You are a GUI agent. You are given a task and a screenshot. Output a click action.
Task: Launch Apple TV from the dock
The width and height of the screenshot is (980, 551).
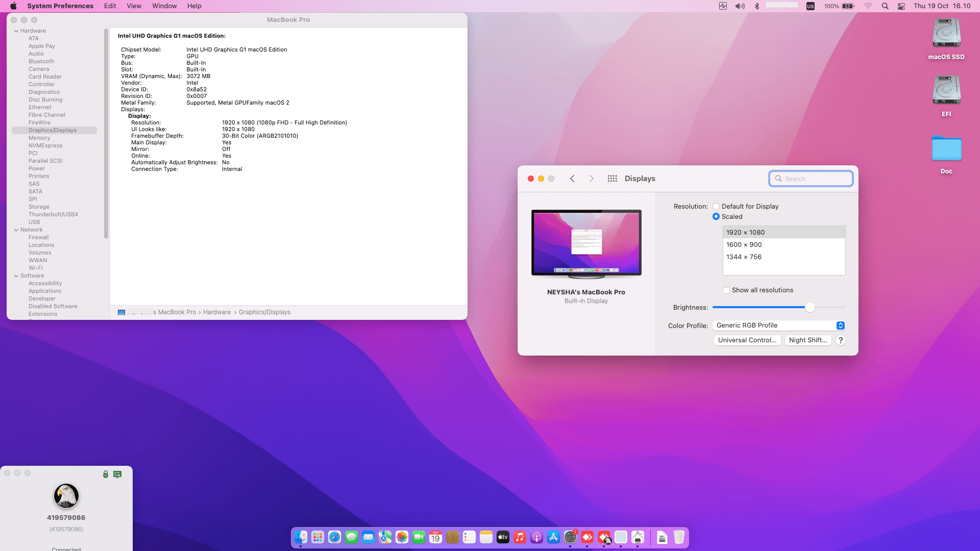tap(503, 537)
